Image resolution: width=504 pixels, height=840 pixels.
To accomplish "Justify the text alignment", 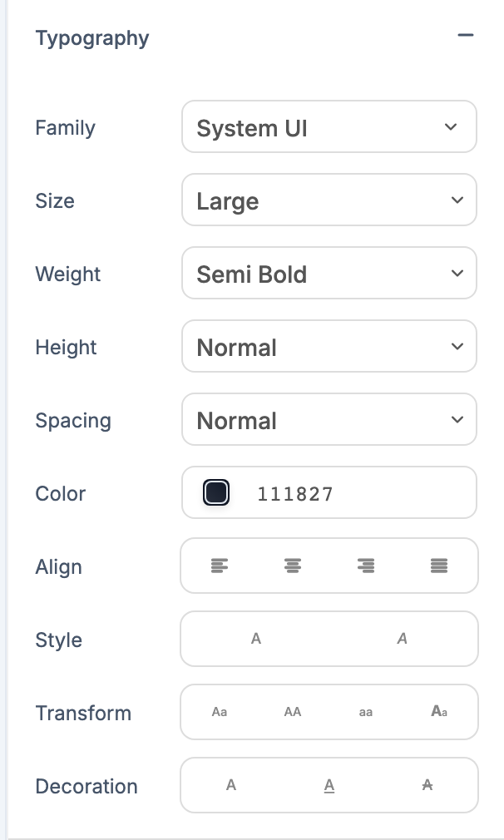I will point(439,566).
